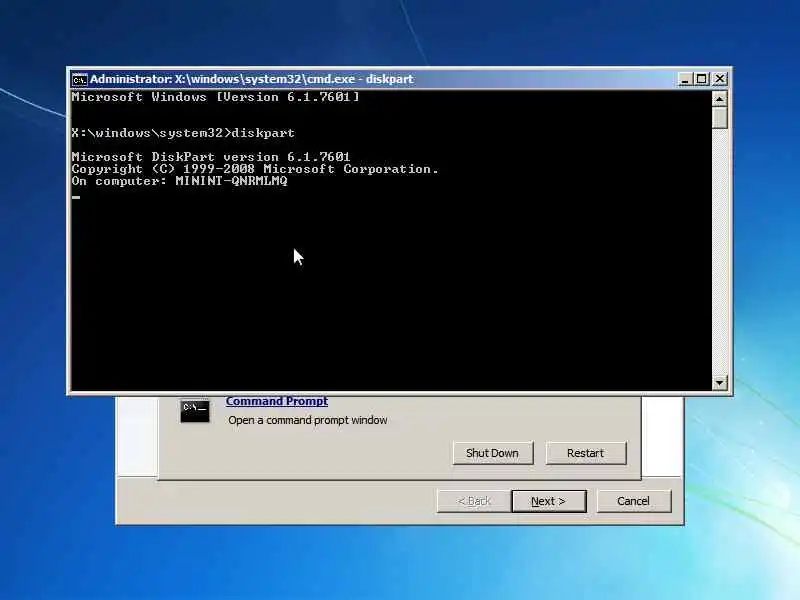
Task: Click the Cancel button
Action: 633,501
